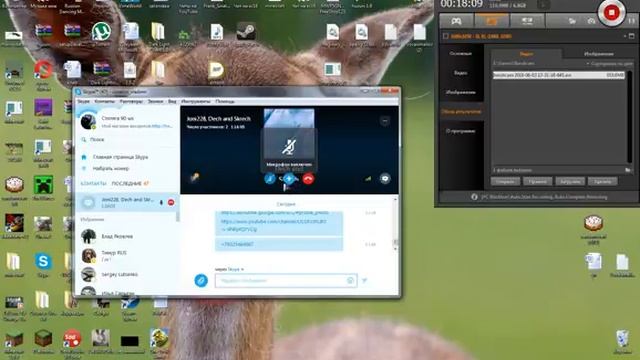
Task: Click the send message arrow icon
Action: [x=364, y=280]
